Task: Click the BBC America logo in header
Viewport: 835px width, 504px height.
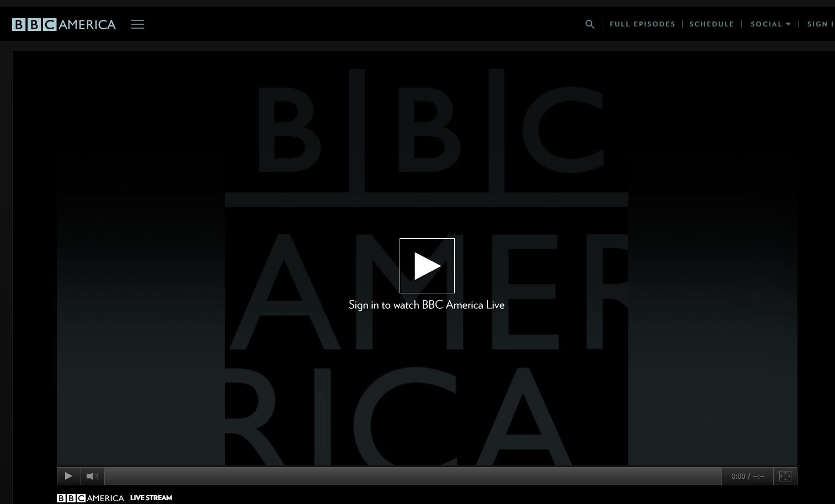Action: [64, 24]
